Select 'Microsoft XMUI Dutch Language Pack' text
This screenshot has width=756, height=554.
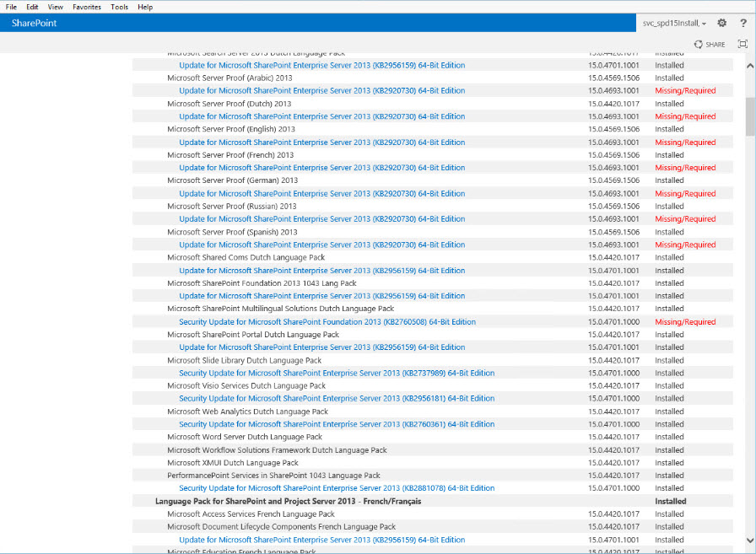[233, 462]
